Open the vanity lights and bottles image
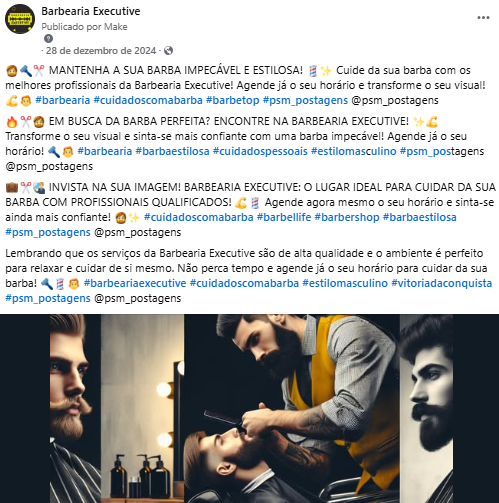This screenshot has width=499, height=503. (x=142, y=409)
